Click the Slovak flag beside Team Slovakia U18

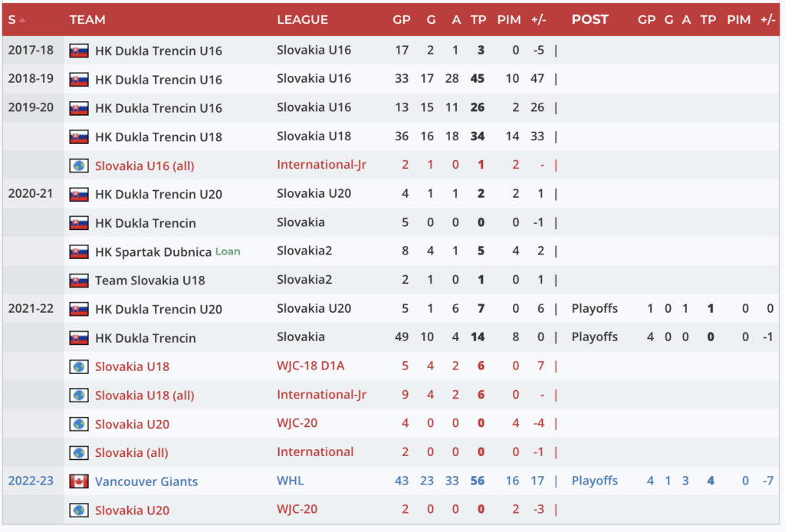(79, 281)
